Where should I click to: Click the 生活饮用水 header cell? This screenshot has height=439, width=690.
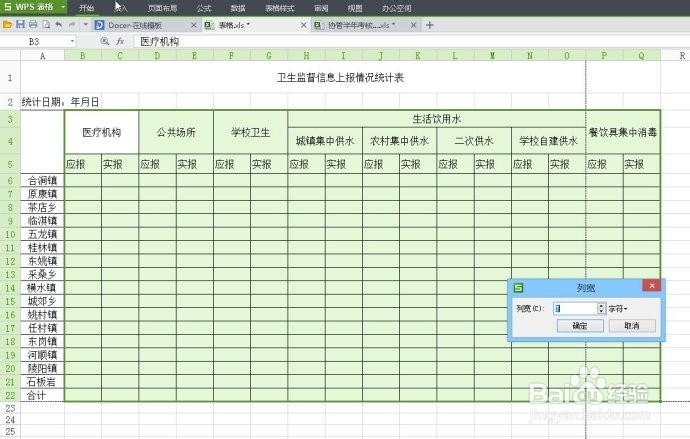pyautogui.click(x=437, y=119)
